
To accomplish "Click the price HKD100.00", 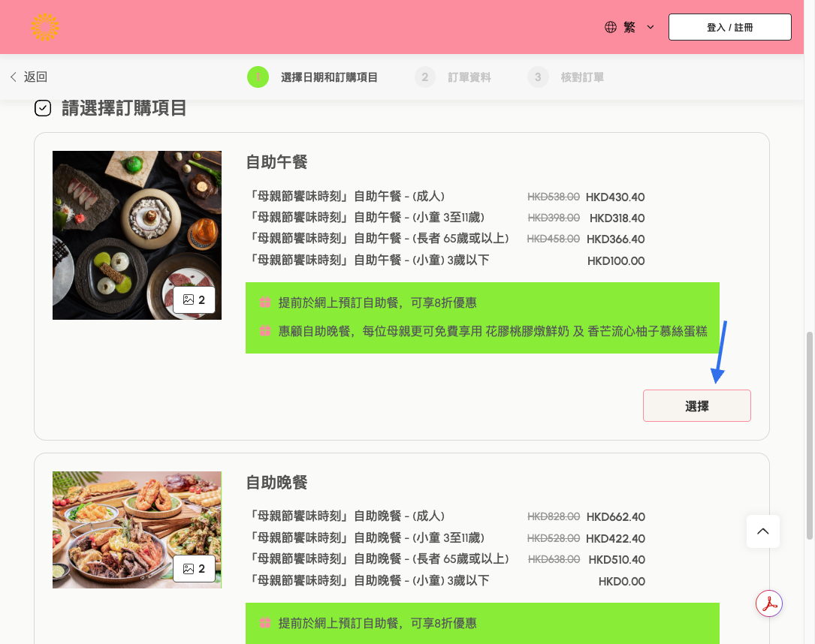I will click(616, 261).
